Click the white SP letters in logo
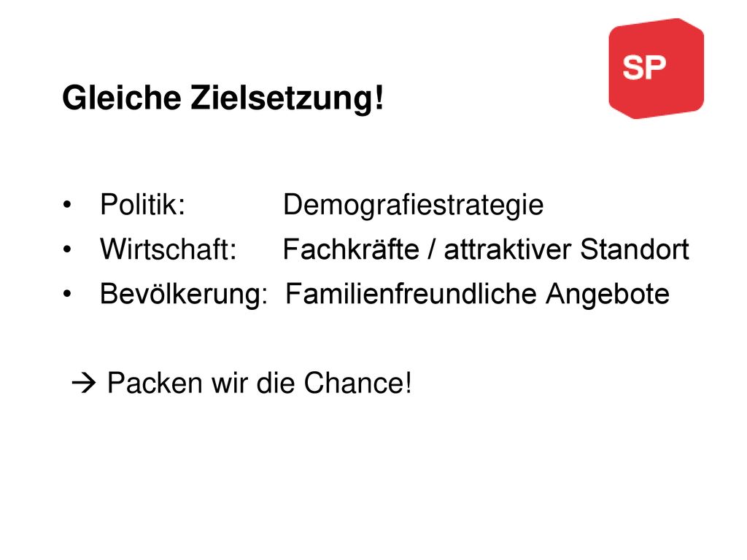This screenshot has height=560, width=747. (x=644, y=68)
